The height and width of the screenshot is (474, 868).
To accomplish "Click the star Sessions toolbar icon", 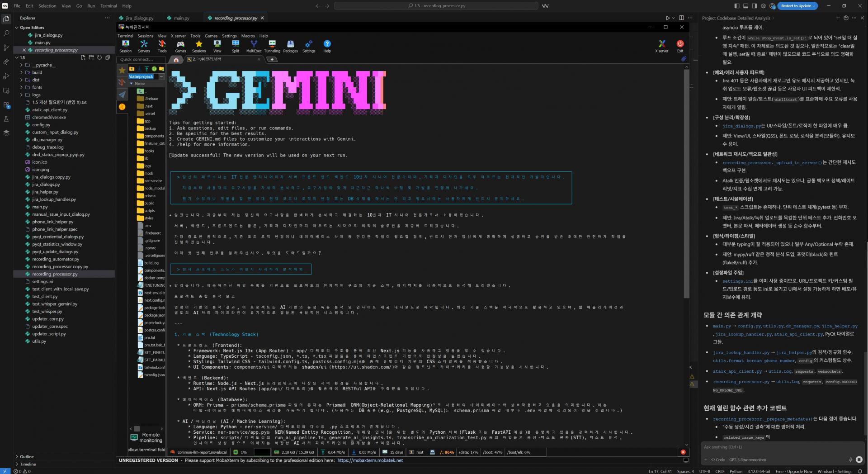I will pyautogui.click(x=199, y=46).
